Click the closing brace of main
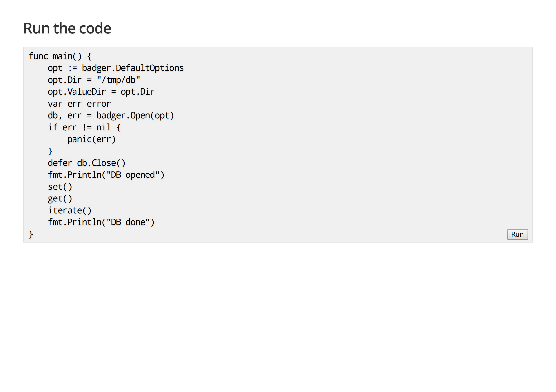The width and height of the screenshot is (556, 392). pyautogui.click(x=31, y=234)
